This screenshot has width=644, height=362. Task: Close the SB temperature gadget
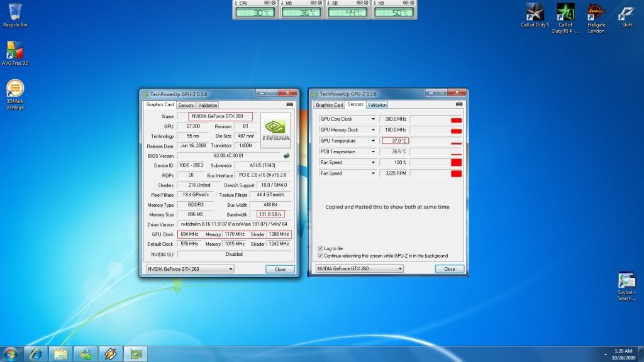tap(367, 3)
